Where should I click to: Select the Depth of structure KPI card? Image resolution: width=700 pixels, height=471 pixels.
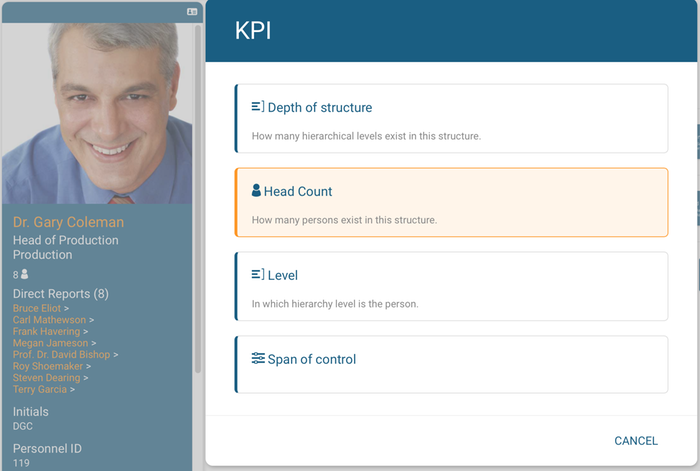[451, 118]
